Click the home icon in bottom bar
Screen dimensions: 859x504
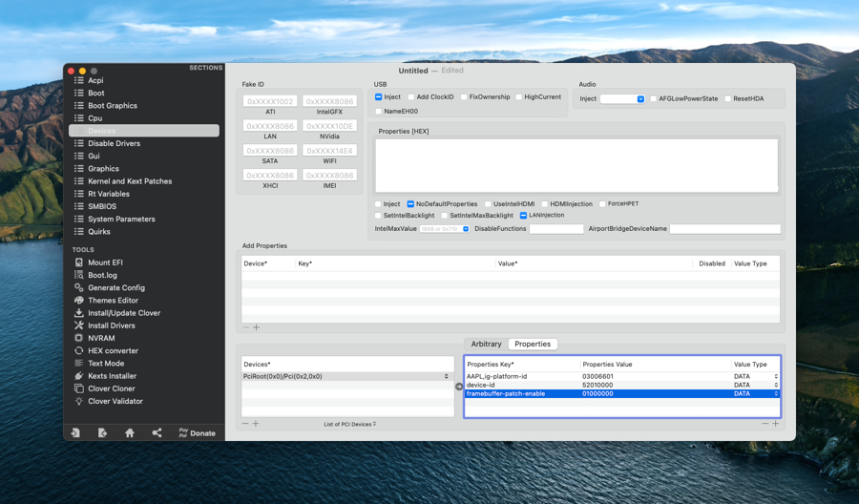tap(130, 433)
